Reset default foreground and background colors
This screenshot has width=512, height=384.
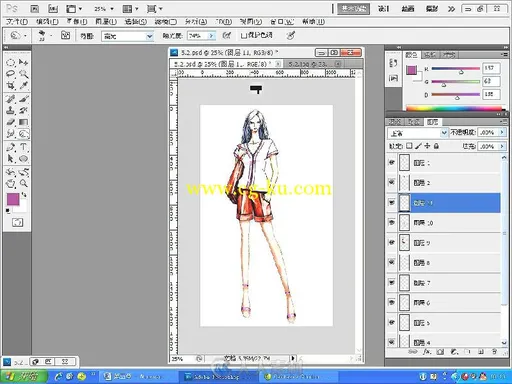8,211
